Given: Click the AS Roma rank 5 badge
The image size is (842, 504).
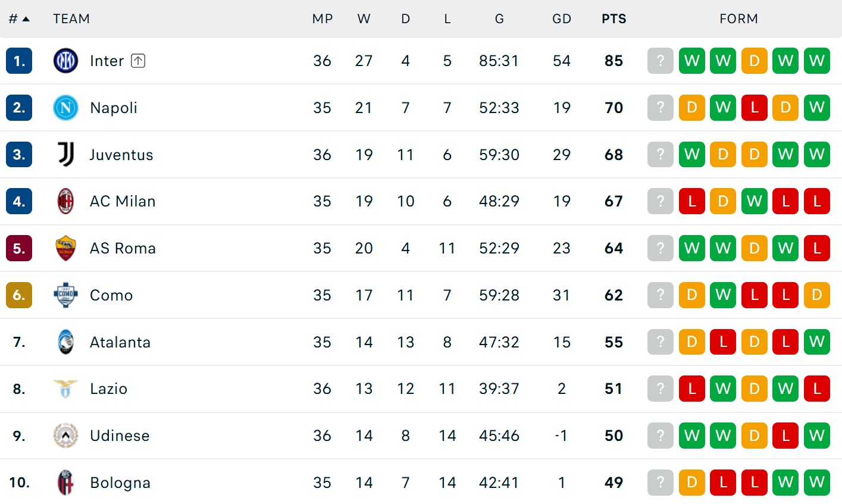Looking at the screenshot, I should pyautogui.click(x=19, y=248).
